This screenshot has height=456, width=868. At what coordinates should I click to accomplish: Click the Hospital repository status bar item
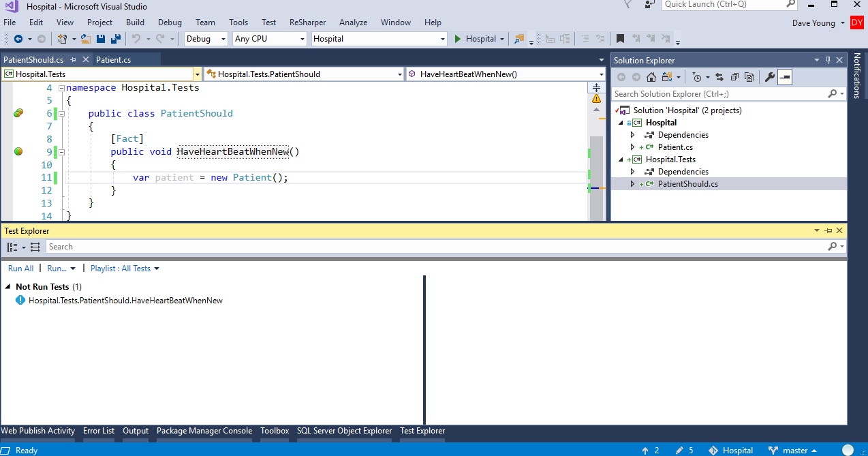pos(731,451)
